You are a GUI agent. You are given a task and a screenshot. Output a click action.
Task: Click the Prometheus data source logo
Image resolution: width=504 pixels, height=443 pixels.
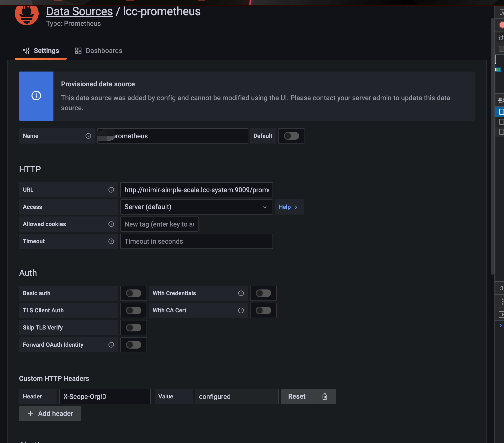(27, 15)
